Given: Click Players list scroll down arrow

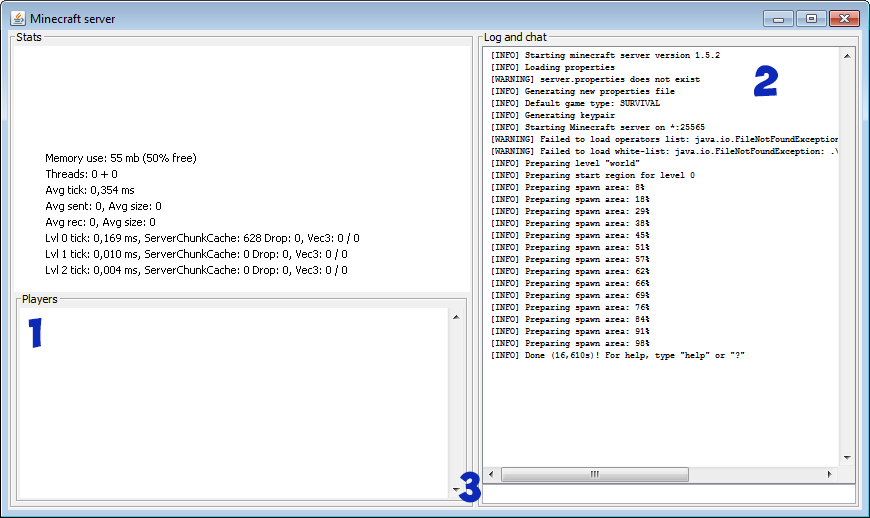Looking at the screenshot, I should tap(456, 489).
